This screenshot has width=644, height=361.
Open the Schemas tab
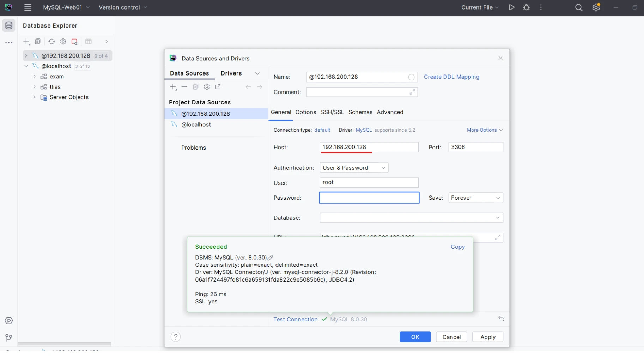point(360,112)
